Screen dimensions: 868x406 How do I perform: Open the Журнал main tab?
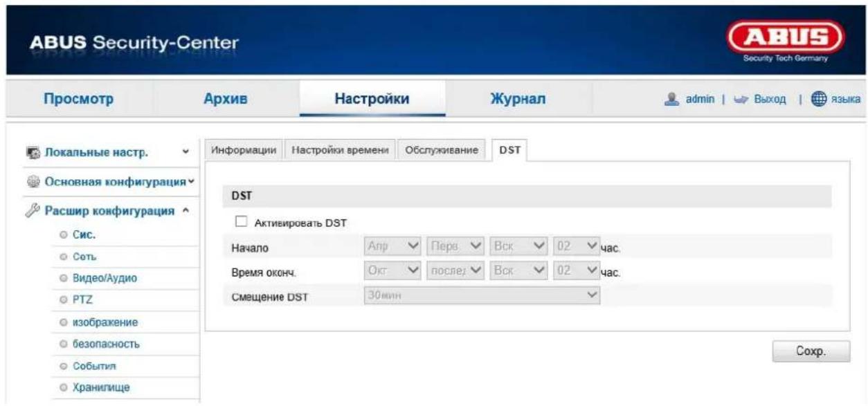pyautogui.click(x=519, y=100)
